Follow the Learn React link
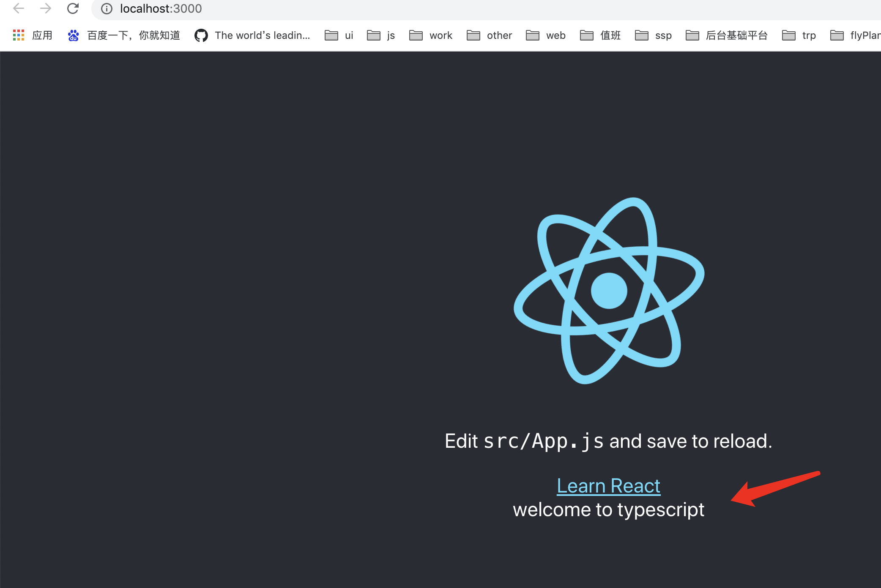The height and width of the screenshot is (588, 881). [608, 486]
